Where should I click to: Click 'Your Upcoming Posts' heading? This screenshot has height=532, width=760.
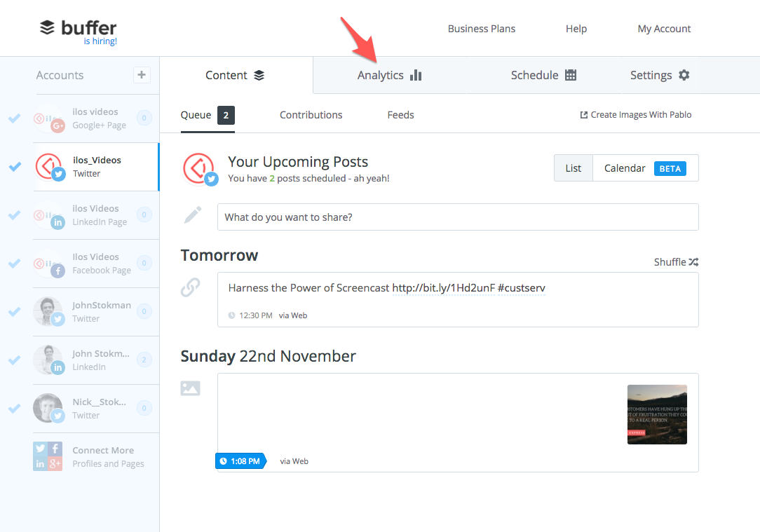click(x=298, y=162)
